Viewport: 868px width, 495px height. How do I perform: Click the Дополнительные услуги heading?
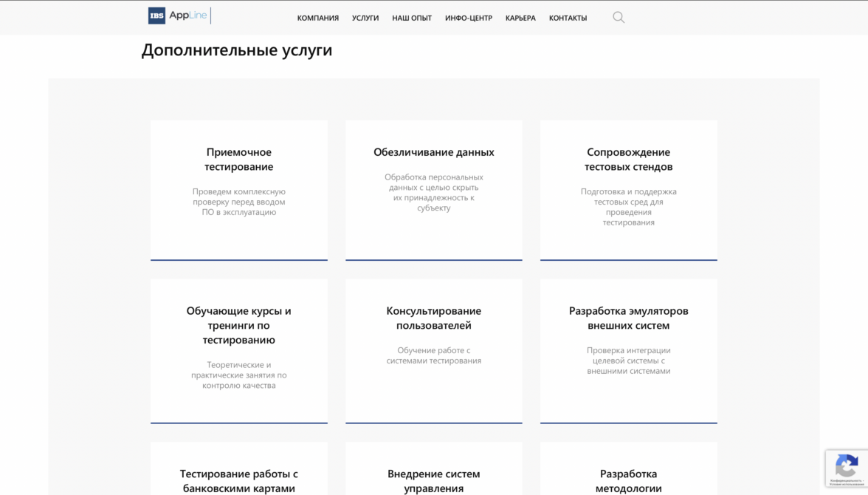[x=237, y=50]
